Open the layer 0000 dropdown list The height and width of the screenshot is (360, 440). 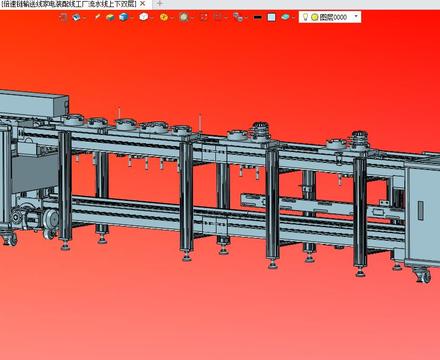[x=356, y=16]
